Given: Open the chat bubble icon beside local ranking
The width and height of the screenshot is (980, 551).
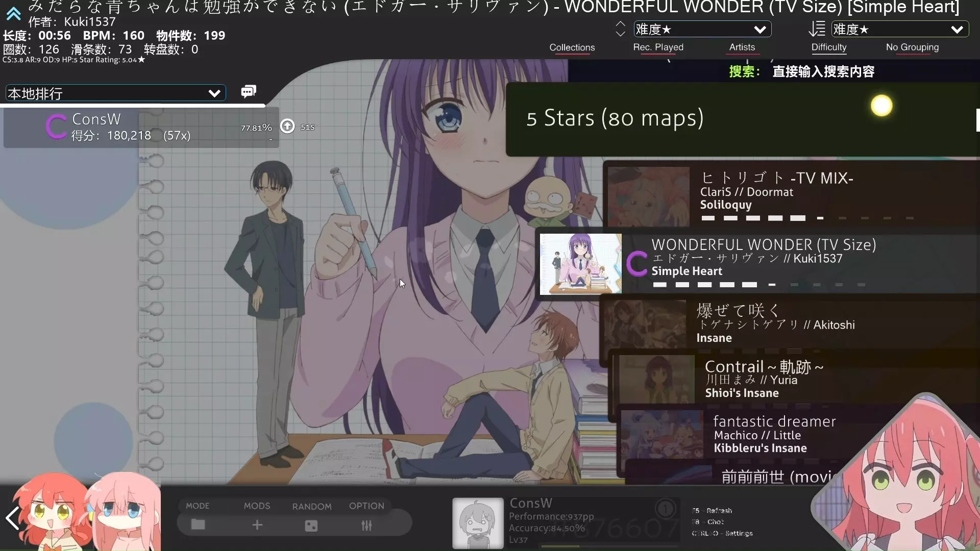Looking at the screenshot, I should 249,91.
